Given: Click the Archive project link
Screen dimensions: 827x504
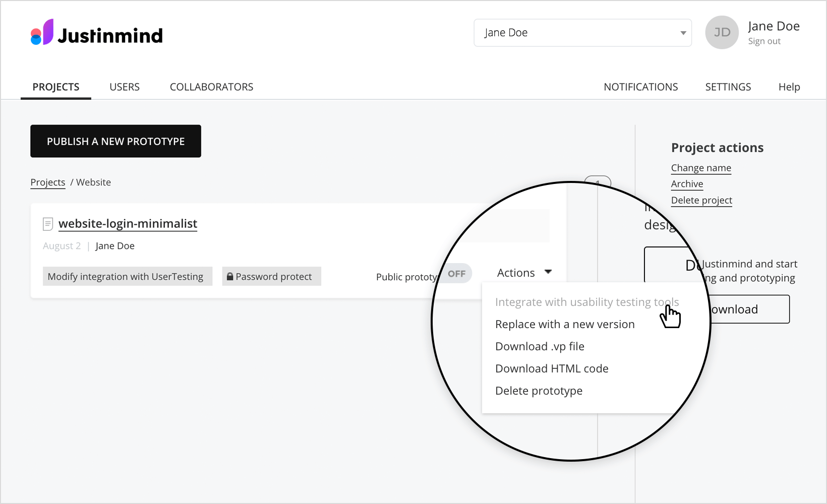Looking at the screenshot, I should (687, 184).
